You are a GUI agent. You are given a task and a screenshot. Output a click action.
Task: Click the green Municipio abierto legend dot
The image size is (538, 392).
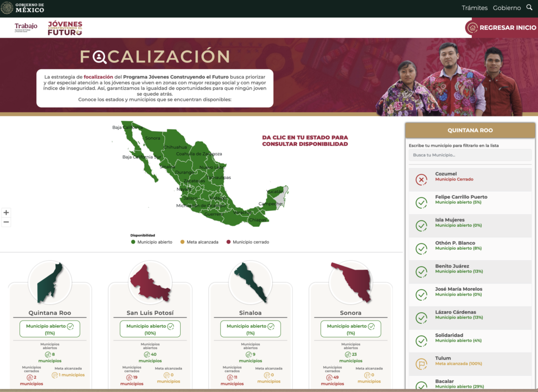(x=133, y=242)
